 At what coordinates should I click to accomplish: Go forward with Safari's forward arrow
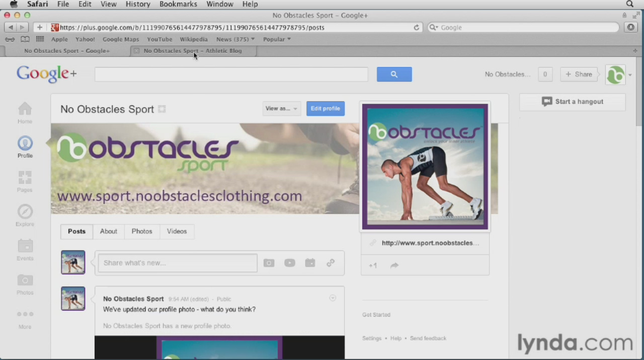tap(22, 27)
